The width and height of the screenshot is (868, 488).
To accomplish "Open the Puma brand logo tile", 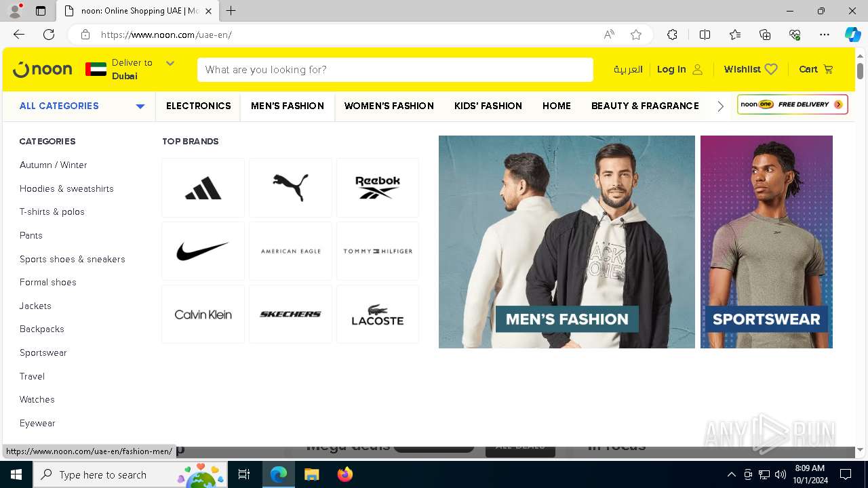I will [x=290, y=188].
